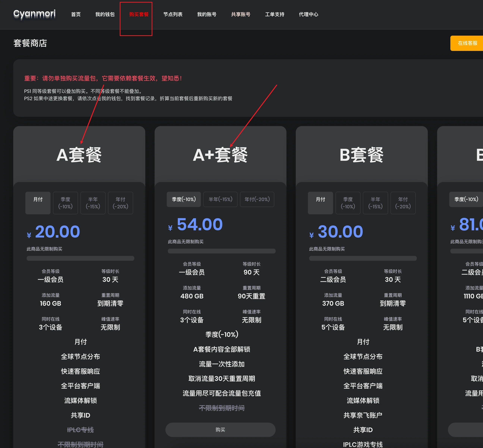This screenshot has height=448, width=483.
Task: Select 半年(-15%) billing for B套餐
Action: point(375,203)
